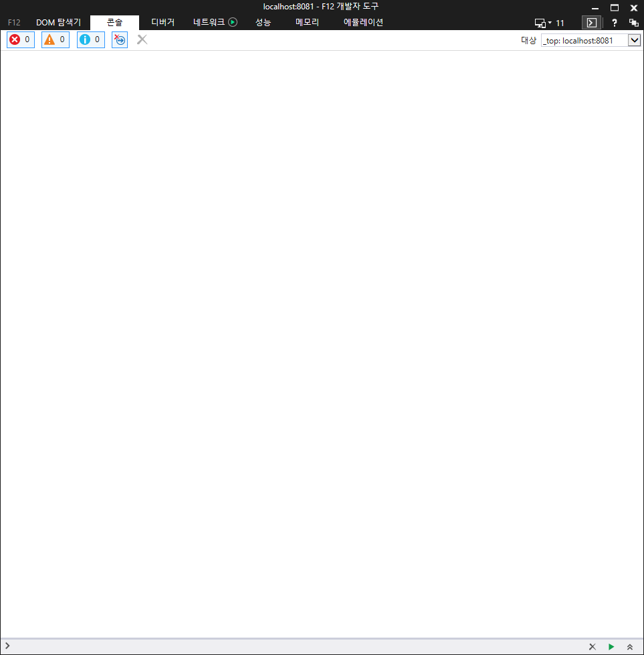Switch to the 디버거 tab
Screen dimensions: 644x655
coord(163,23)
